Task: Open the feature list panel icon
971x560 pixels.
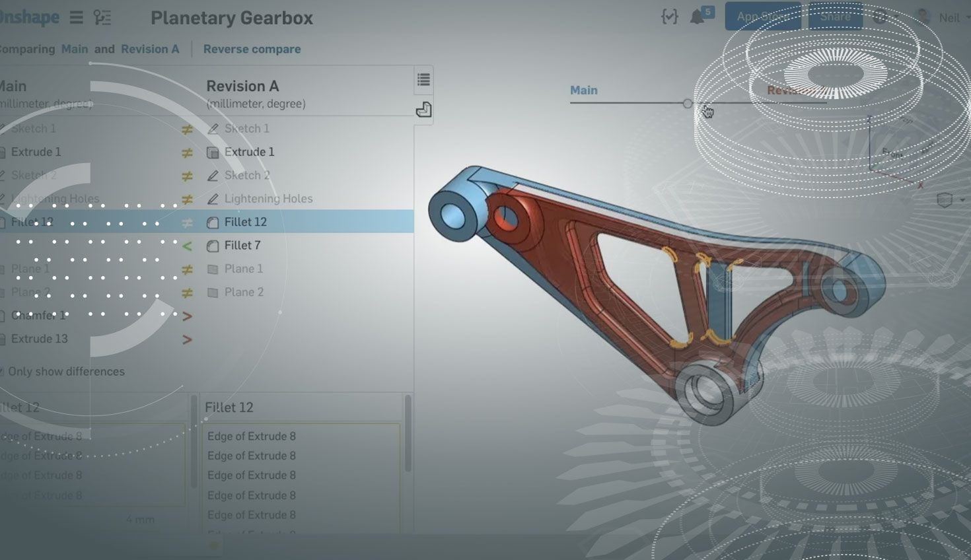Action: pyautogui.click(x=423, y=81)
